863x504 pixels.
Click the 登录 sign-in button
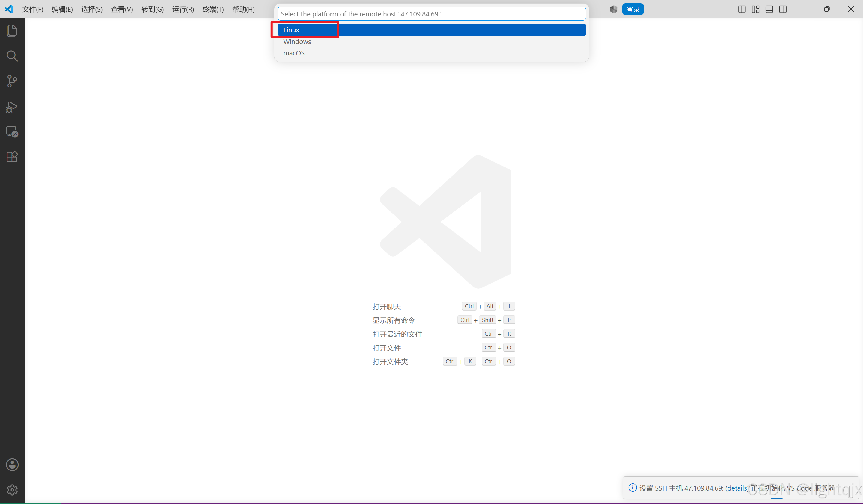633,9
